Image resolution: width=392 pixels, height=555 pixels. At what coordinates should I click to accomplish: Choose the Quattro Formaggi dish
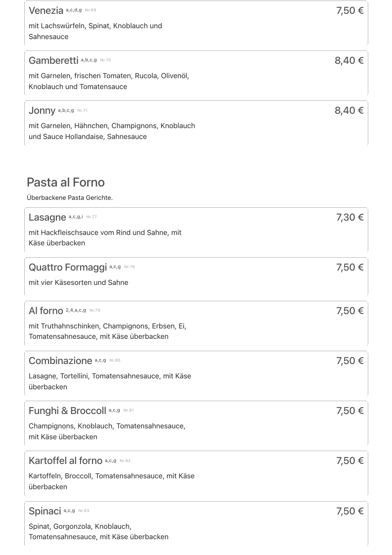coord(68,268)
